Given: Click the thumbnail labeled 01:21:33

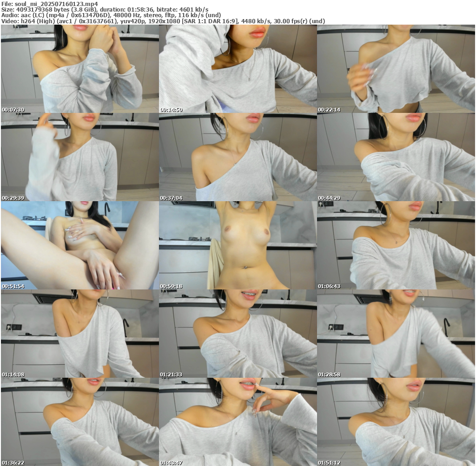Looking at the screenshot, I should [238, 334].
